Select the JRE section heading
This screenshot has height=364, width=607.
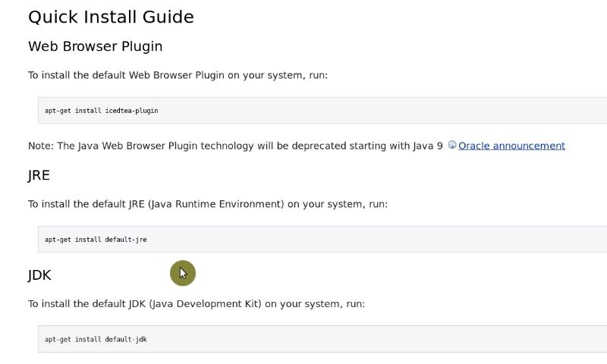39,175
